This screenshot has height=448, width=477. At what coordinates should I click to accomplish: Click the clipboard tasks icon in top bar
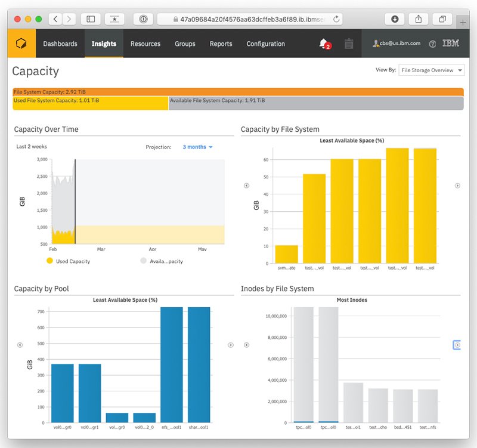(349, 43)
